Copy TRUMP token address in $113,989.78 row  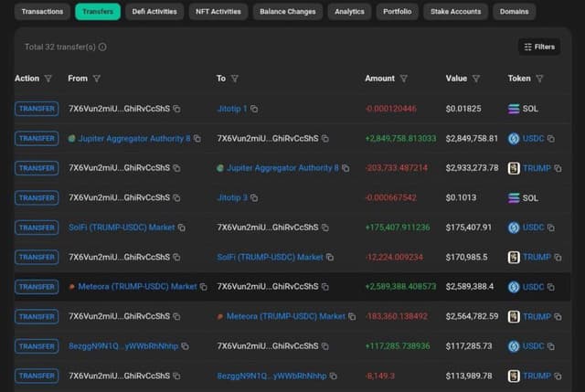pos(558,376)
